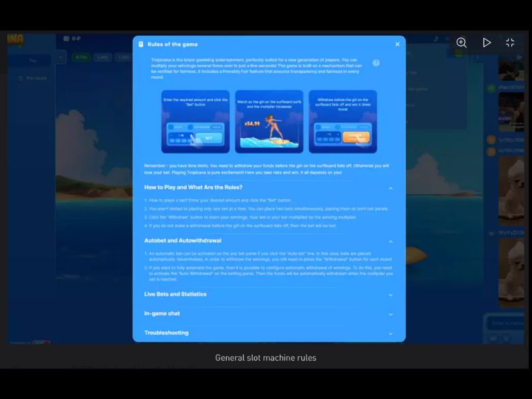Open the surfing girl multiplier thumbnail
Viewport: 532px width, 399px height.
(269, 122)
